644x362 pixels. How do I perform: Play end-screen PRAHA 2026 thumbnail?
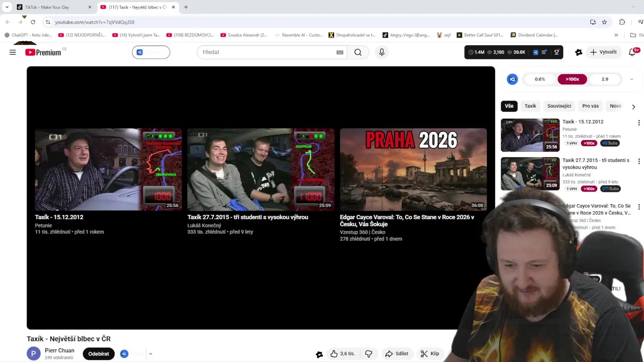tap(413, 169)
